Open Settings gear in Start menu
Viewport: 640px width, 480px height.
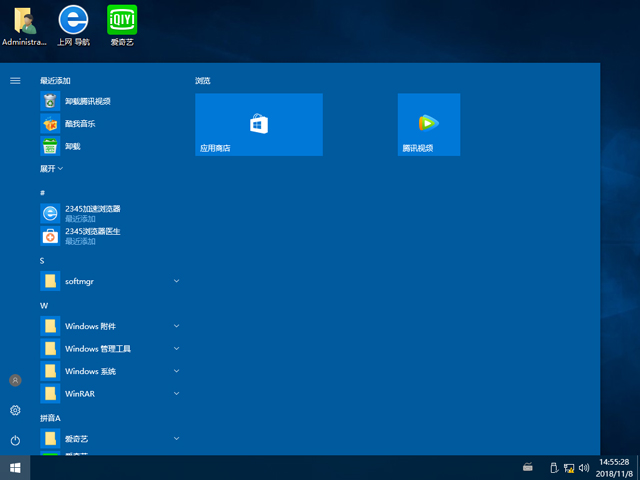[x=15, y=410]
